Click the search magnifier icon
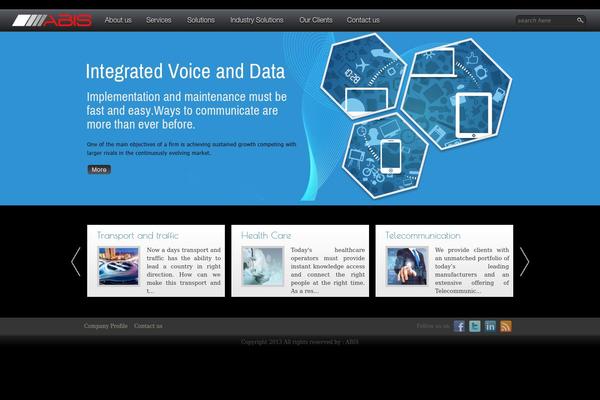 coord(580,20)
